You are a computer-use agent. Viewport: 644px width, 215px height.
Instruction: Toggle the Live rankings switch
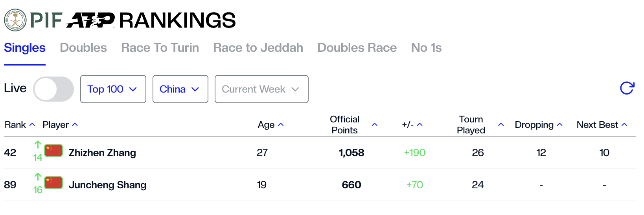pyautogui.click(x=53, y=89)
